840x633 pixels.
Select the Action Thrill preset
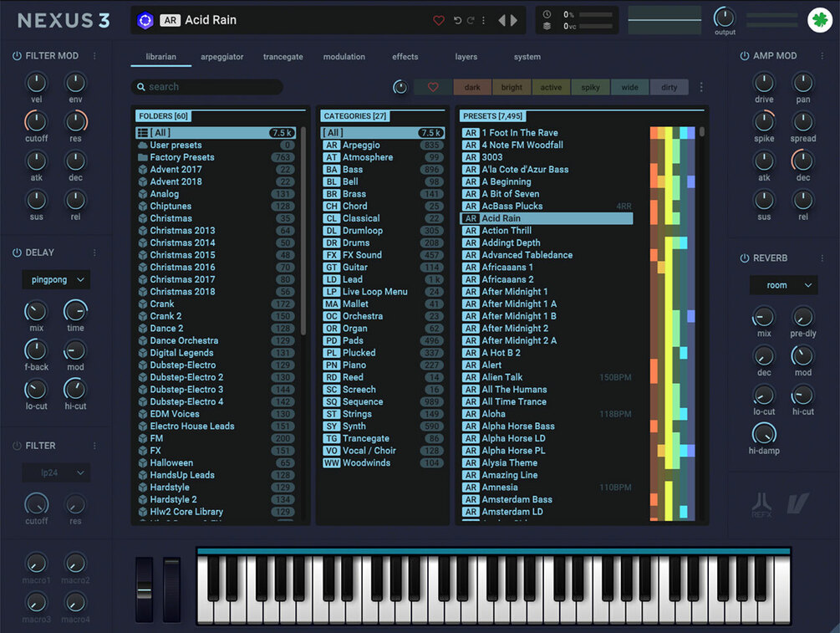coord(547,231)
